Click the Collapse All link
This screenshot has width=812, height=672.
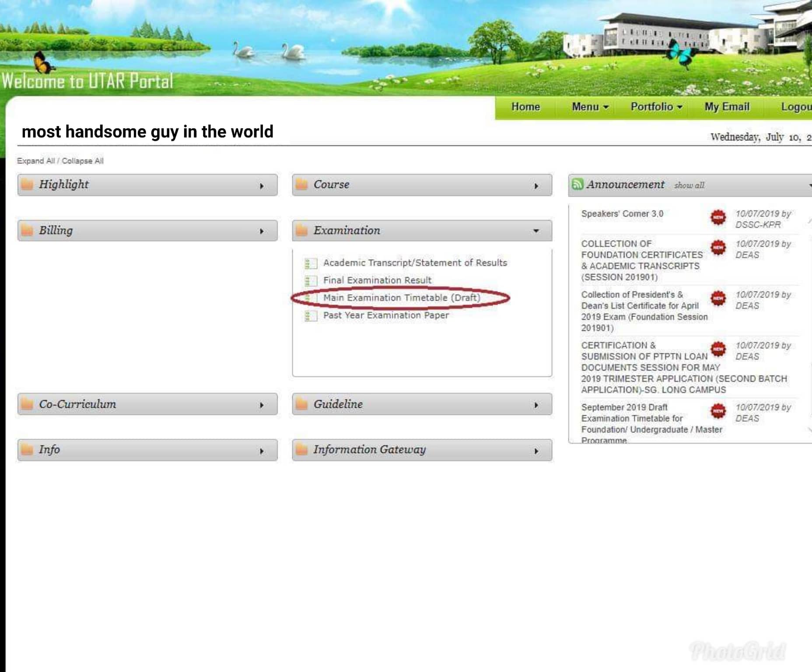(x=83, y=161)
